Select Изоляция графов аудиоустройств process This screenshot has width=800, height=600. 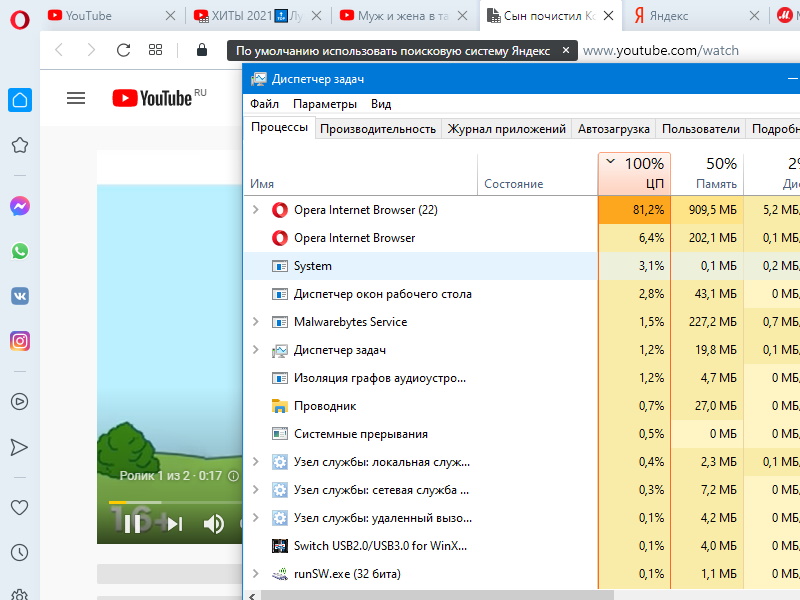[x=521, y=378]
